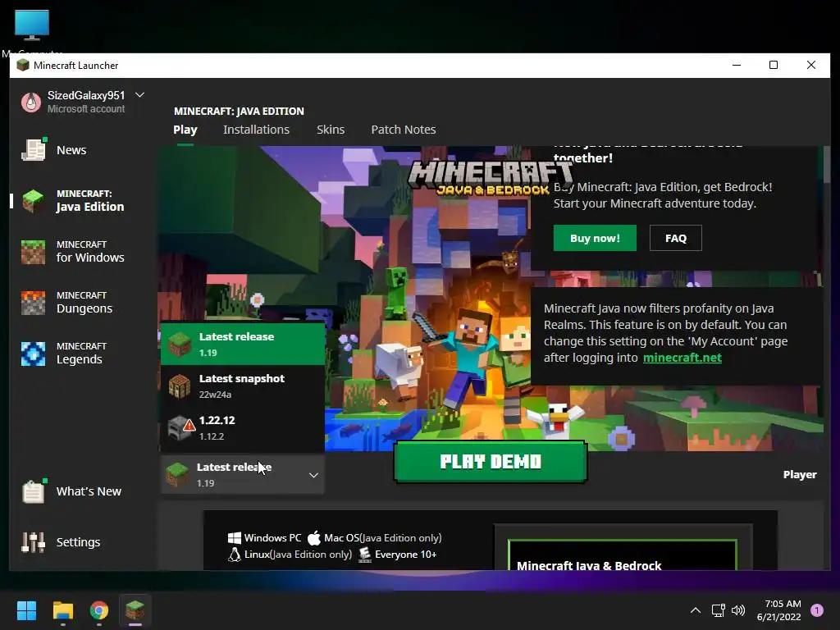Click the 'Microsoft account' label
This screenshot has width=840, height=630.
point(85,109)
